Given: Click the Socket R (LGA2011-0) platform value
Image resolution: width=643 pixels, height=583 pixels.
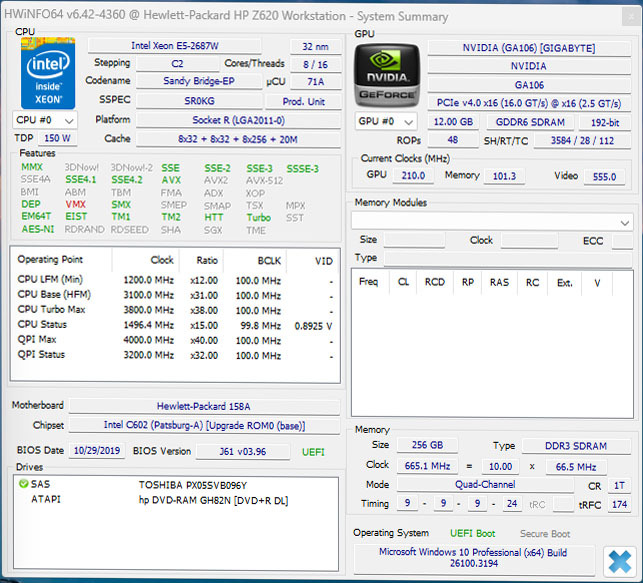Looking at the screenshot, I should pyautogui.click(x=238, y=120).
